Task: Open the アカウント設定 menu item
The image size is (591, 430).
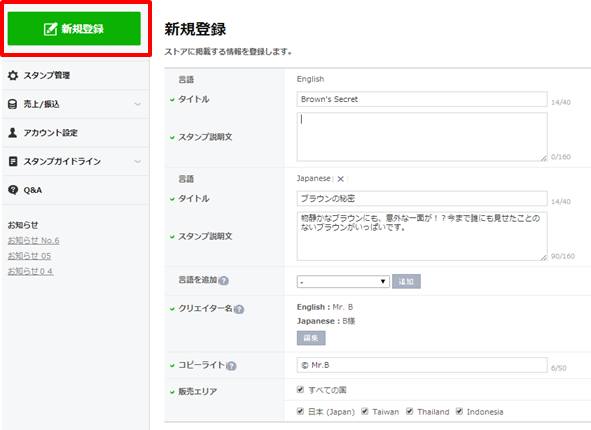Action: click(75, 133)
